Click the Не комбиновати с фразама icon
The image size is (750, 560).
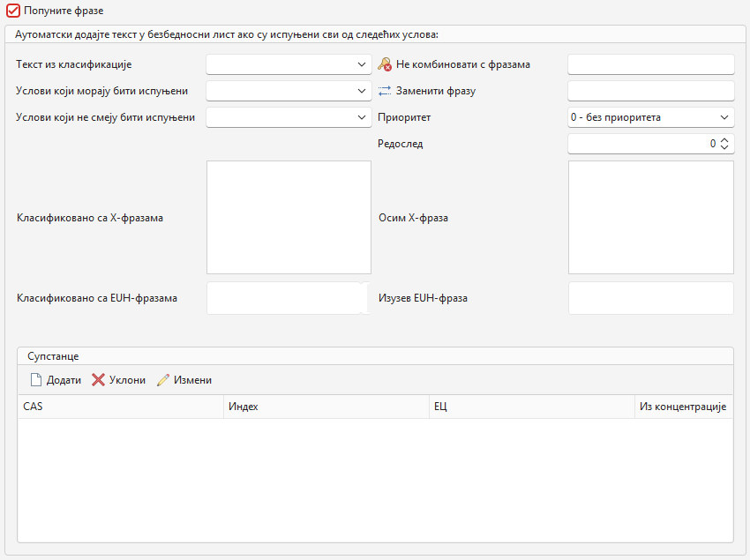[x=385, y=64]
